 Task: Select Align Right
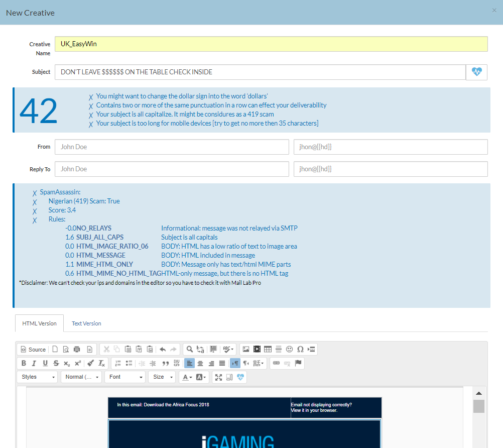(211, 363)
